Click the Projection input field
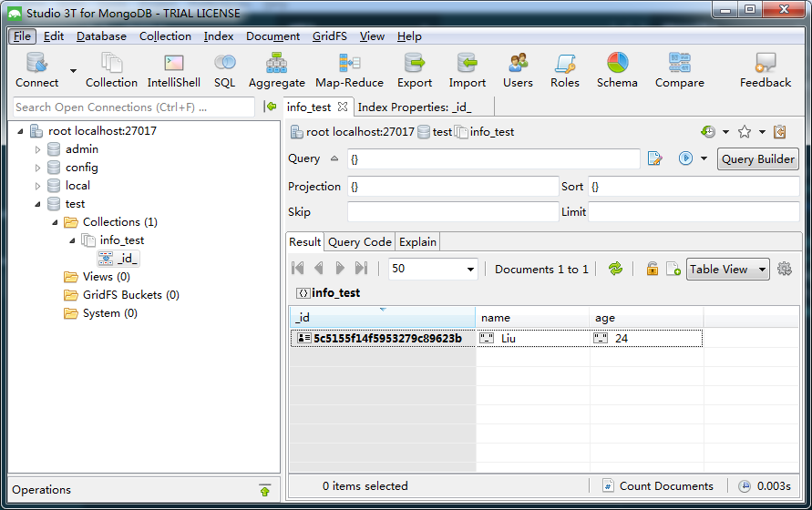The height and width of the screenshot is (510, 812). click(x=453, y=187)
